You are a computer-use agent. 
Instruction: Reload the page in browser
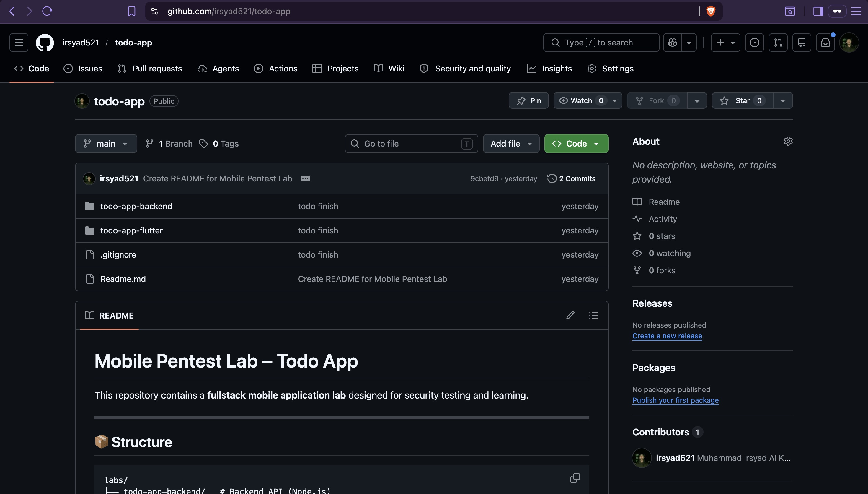click(47, 11)
